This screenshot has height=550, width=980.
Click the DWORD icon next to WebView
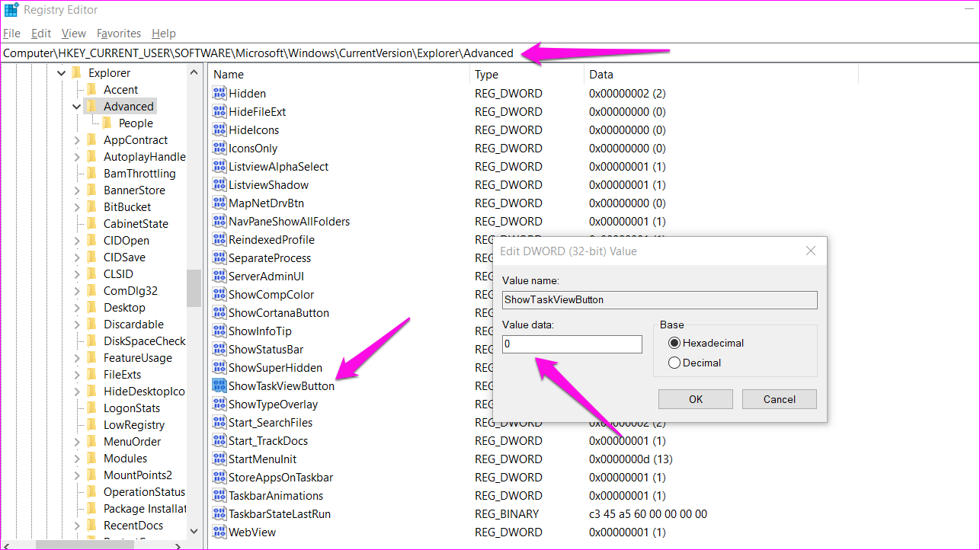point(219,532)
